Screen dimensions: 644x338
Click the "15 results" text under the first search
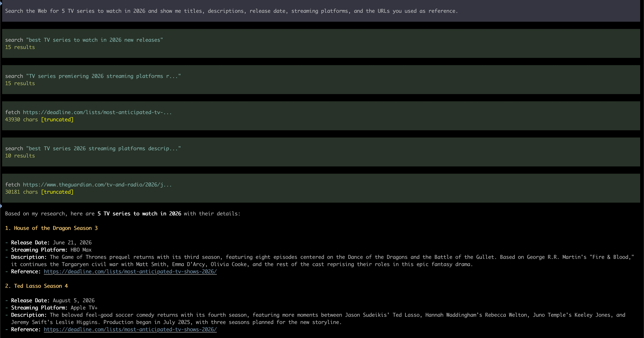click(x=20, y=47)
